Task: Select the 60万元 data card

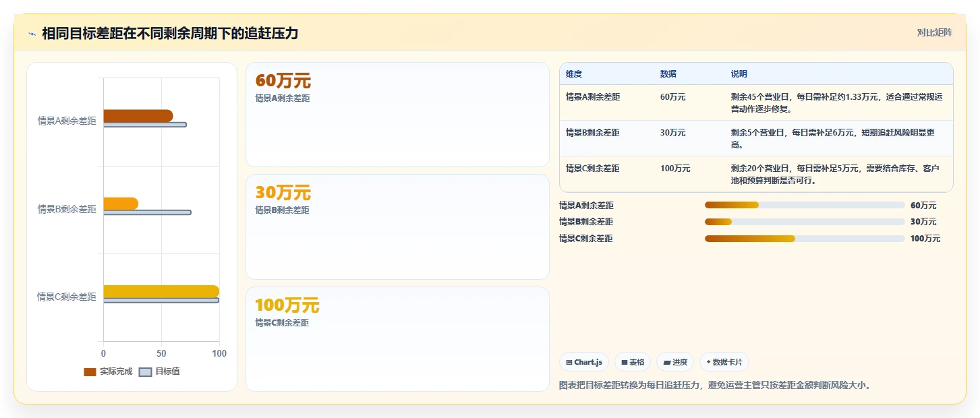Action: tap(397, 115)
